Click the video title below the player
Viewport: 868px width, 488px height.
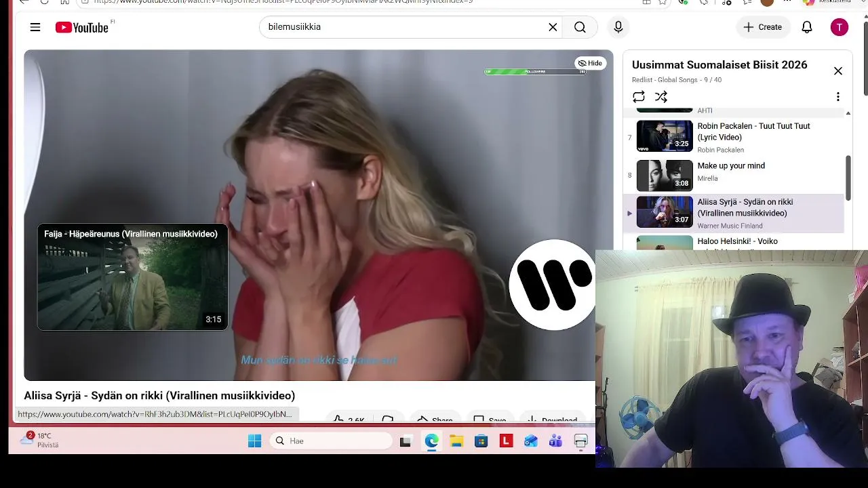(159, 396)
